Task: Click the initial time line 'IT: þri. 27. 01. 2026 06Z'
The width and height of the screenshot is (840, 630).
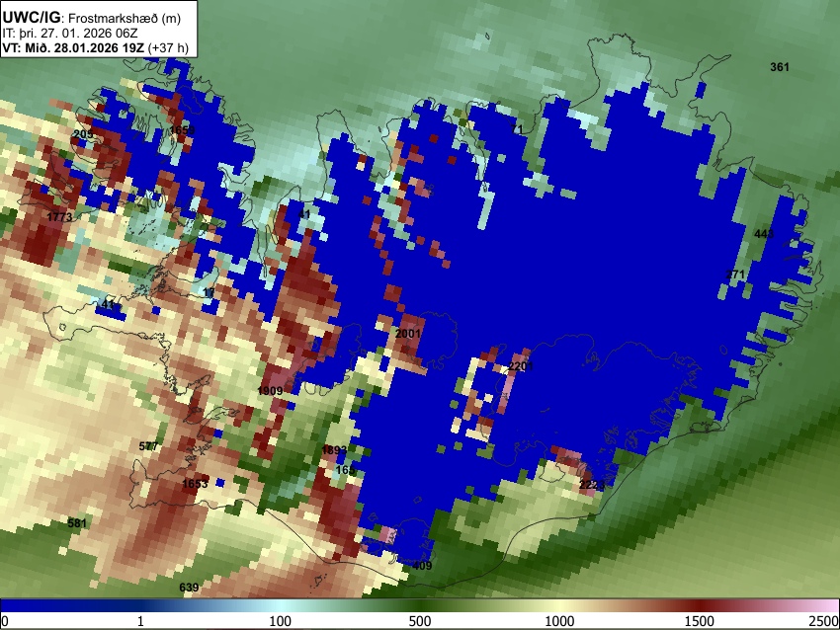Action: tap(69, 34)
